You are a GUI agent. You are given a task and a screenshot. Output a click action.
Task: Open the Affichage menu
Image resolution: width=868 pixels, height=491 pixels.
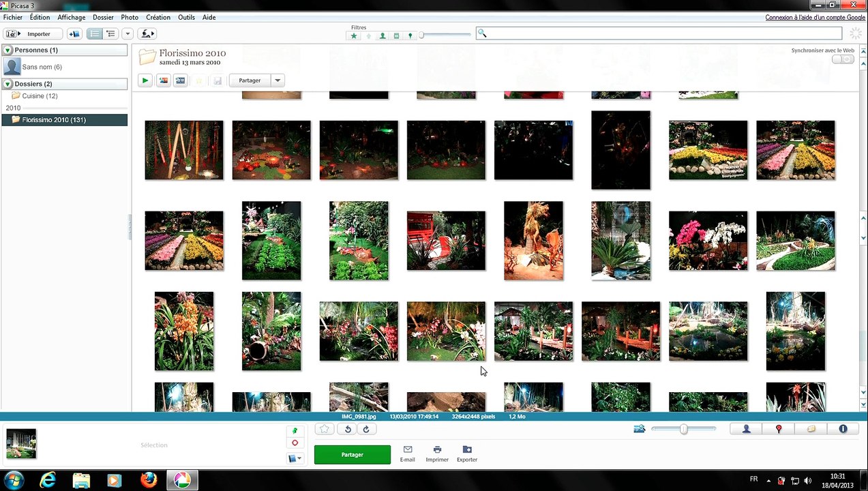(72, 17)
